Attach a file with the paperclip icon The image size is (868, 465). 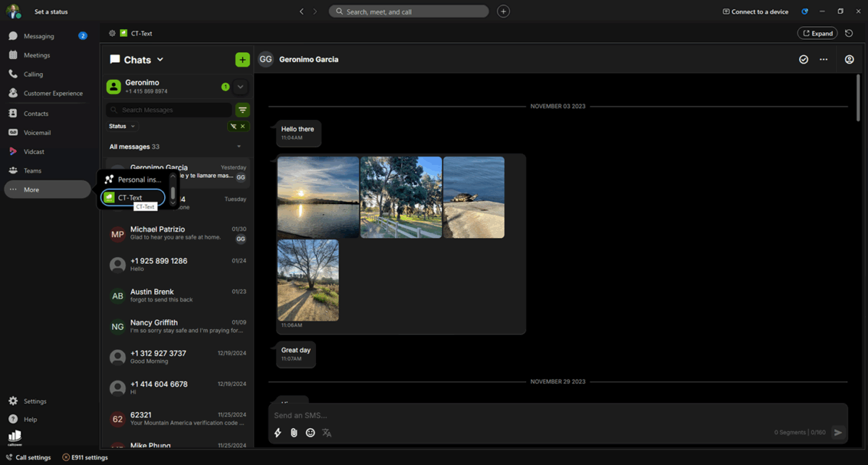[x=294, y=432]
